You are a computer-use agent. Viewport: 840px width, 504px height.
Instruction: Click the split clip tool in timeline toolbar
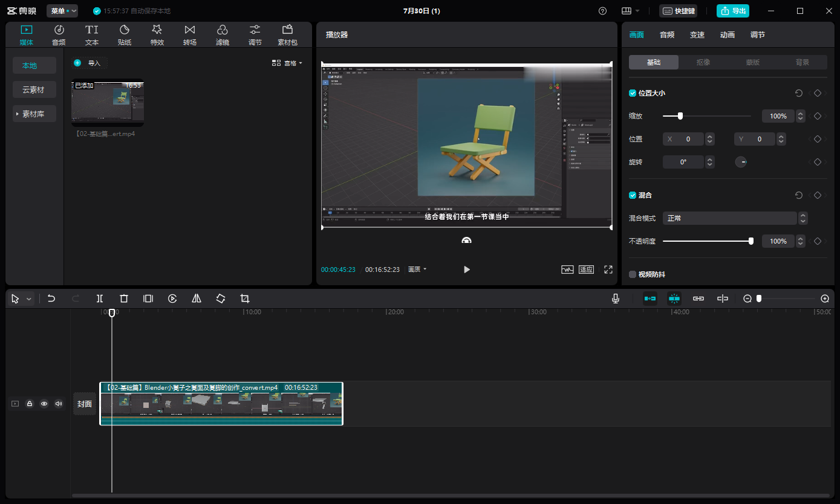click(x=100, y=299)
